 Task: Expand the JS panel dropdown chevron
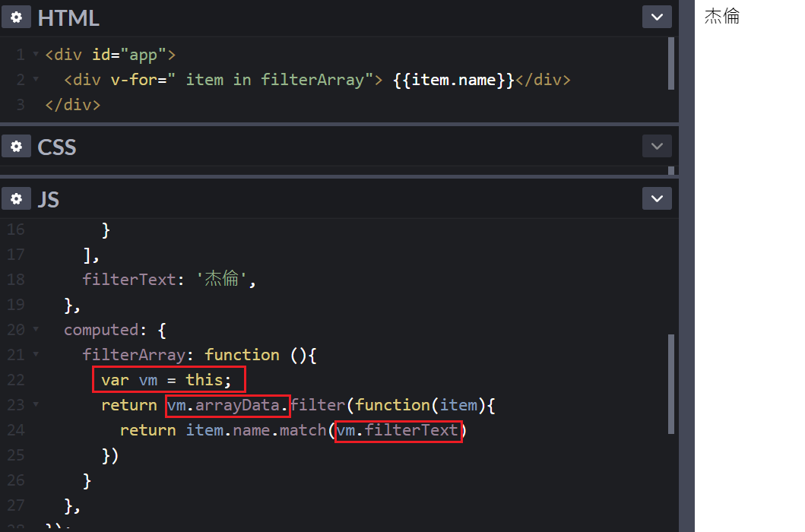pyautogui.click(x=657, y=199)
